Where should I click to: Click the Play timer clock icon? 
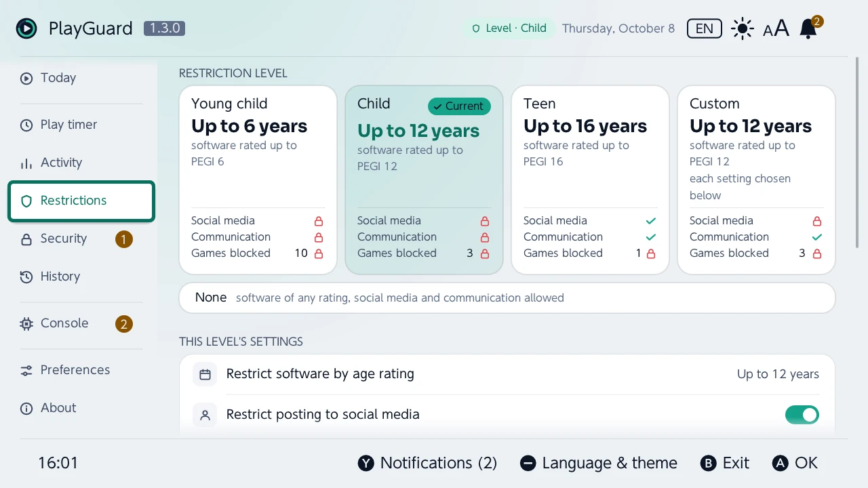26,125
